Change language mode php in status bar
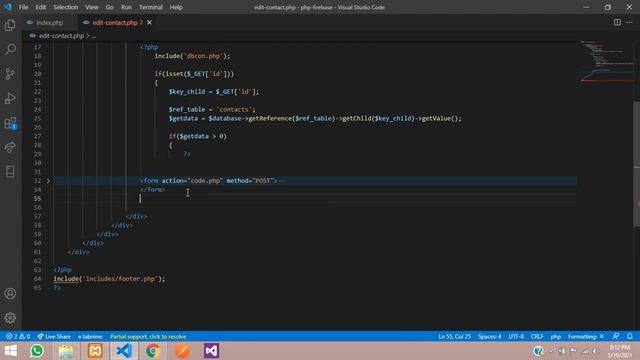The image size is (640, 360). 556,336
